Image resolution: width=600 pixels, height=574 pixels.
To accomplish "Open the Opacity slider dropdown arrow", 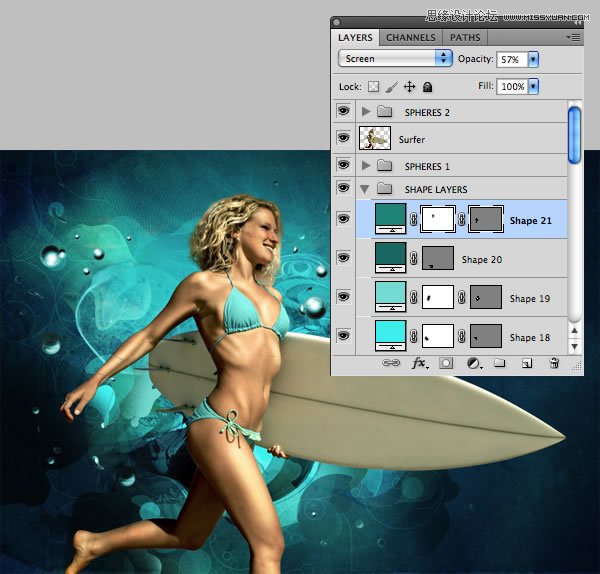I will pos(533,59).
